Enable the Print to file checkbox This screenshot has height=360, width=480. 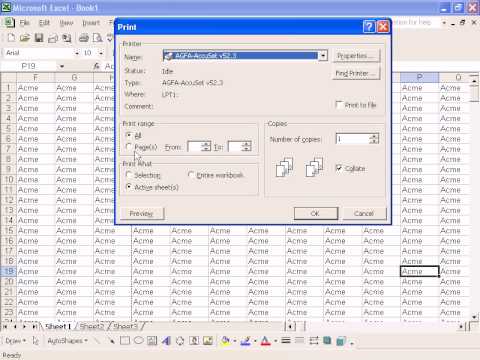click(x=339, y=105)
